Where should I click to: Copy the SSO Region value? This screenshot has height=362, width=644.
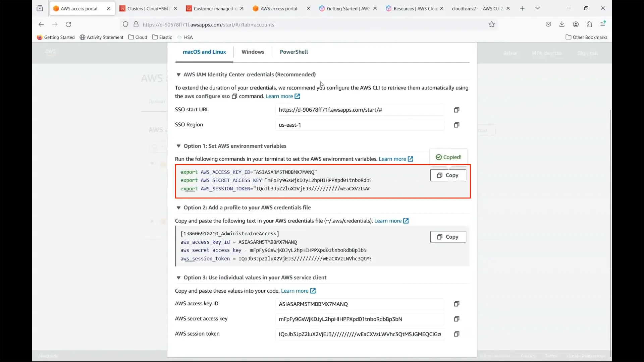456,125
